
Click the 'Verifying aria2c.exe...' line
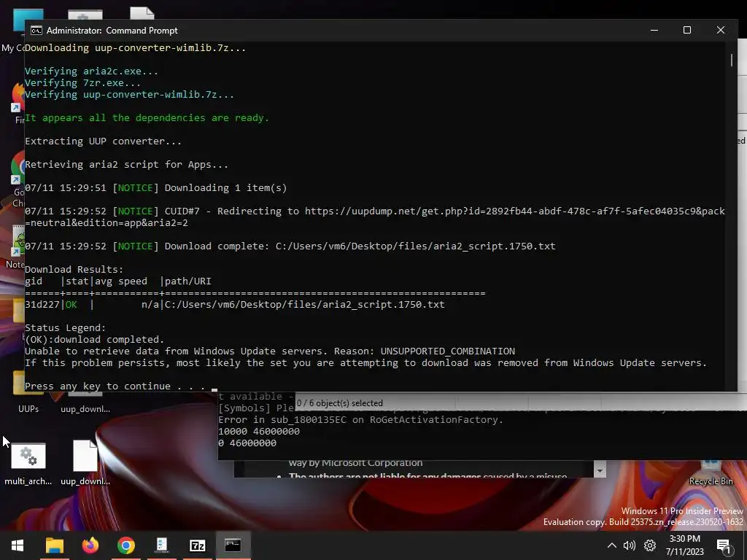91,71
